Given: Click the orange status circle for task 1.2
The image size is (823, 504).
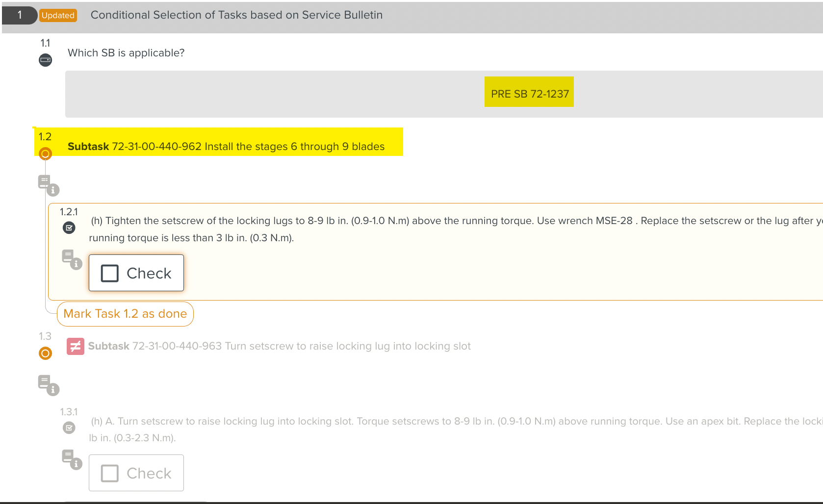Looking at the screenshot, I should [x=45, y=154].
